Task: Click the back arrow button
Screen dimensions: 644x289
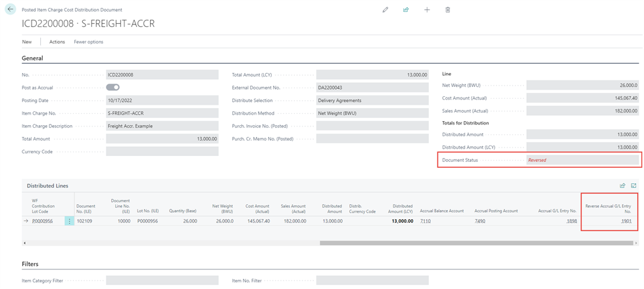Action: point(11,10)
